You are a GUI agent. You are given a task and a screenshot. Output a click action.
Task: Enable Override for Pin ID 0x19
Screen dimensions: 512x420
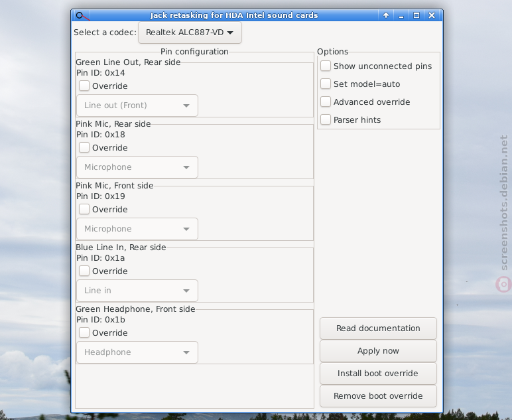(x=84, y=210)
